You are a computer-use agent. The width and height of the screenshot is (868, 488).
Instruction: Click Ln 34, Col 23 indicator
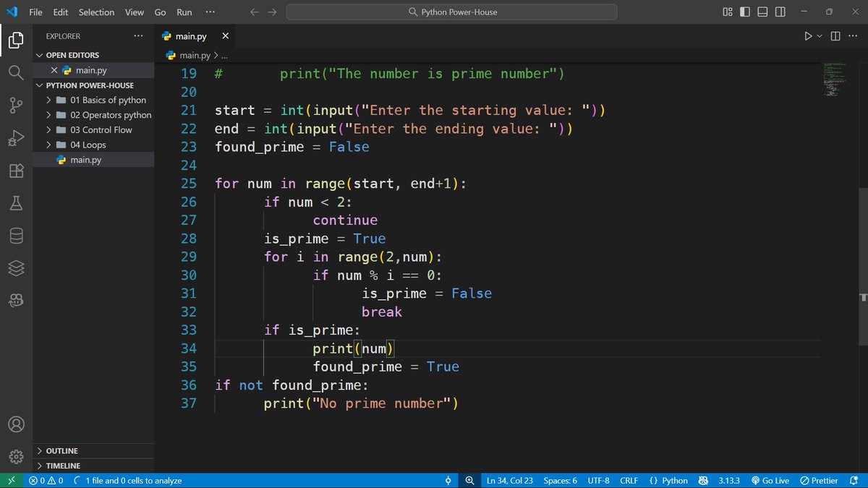(510, 481)
